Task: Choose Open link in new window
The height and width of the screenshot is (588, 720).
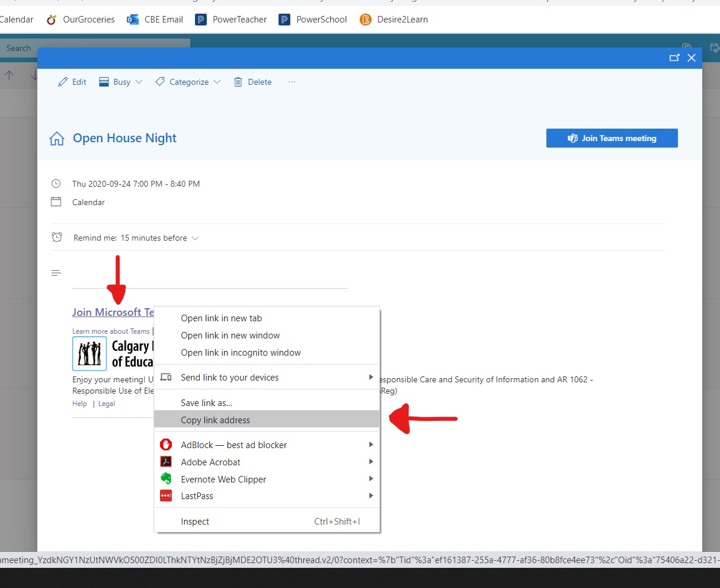Action: pos(267,335)
